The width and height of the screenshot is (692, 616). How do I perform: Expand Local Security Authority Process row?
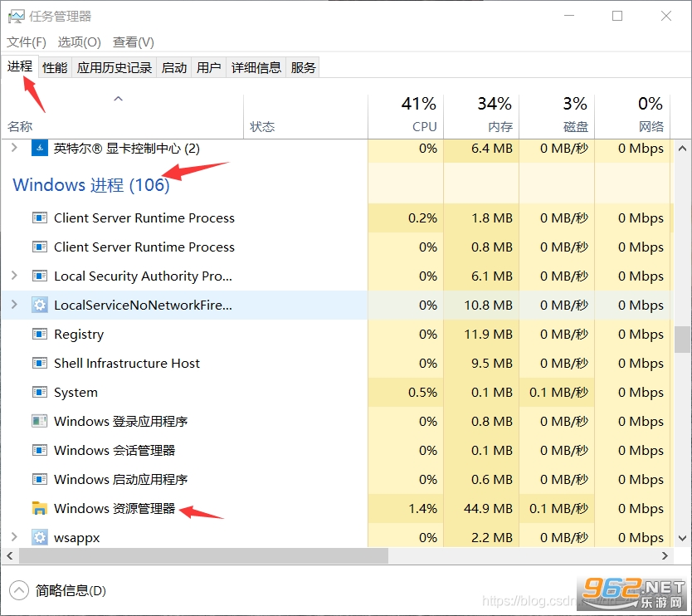(14, 276)
